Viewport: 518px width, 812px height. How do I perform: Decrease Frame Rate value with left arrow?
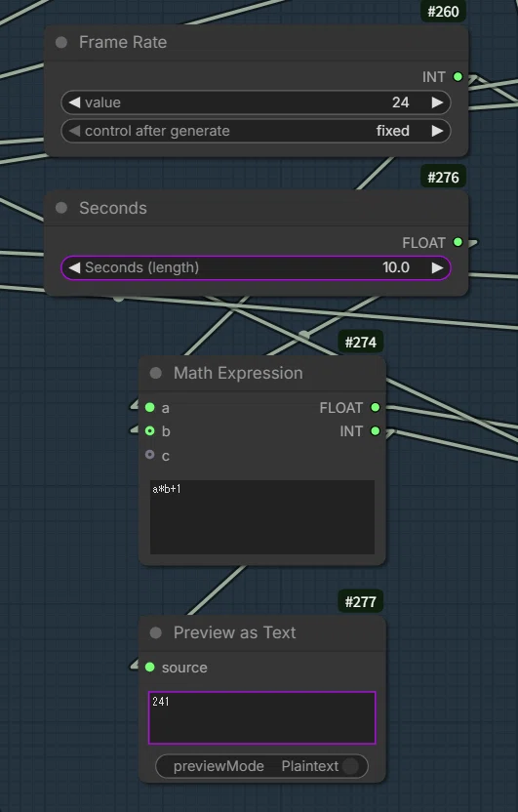coord(74,102)
